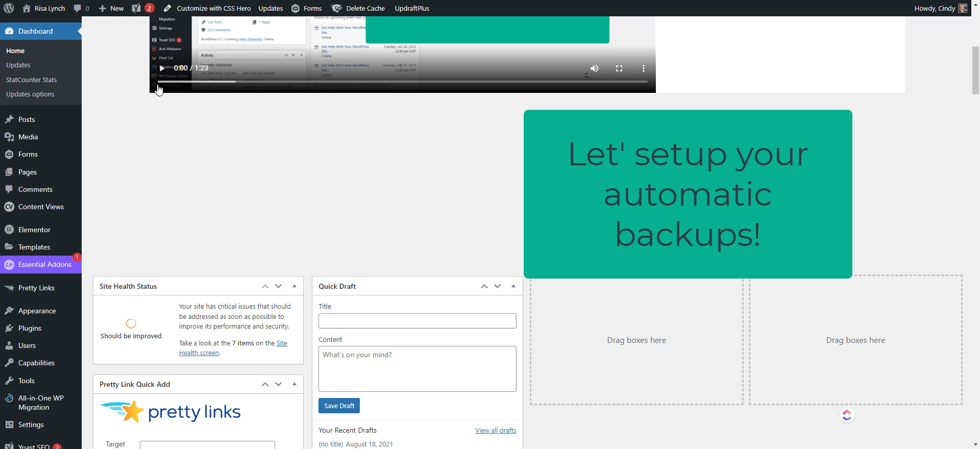Viewport: 980px width, 449px height.
Task: Open the Users menu item
Action: [x=41, y=345]
